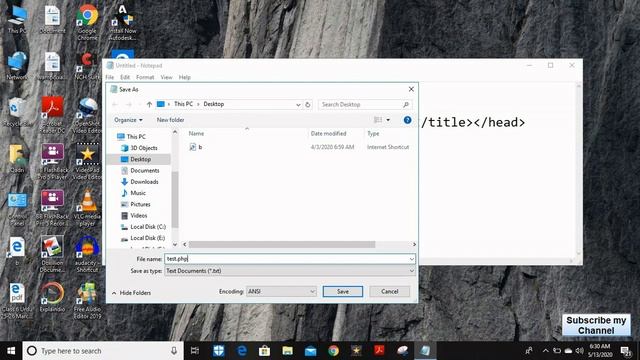Open Notepad Edit menu
This screenshot has width=640, height=360.
coord(125,77)
